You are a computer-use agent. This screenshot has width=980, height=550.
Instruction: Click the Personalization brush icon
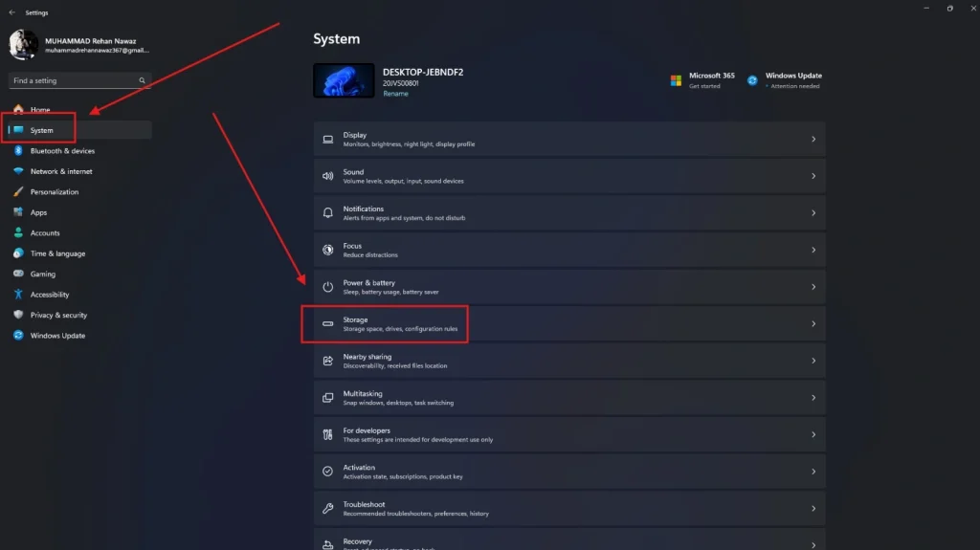point(18,192)
